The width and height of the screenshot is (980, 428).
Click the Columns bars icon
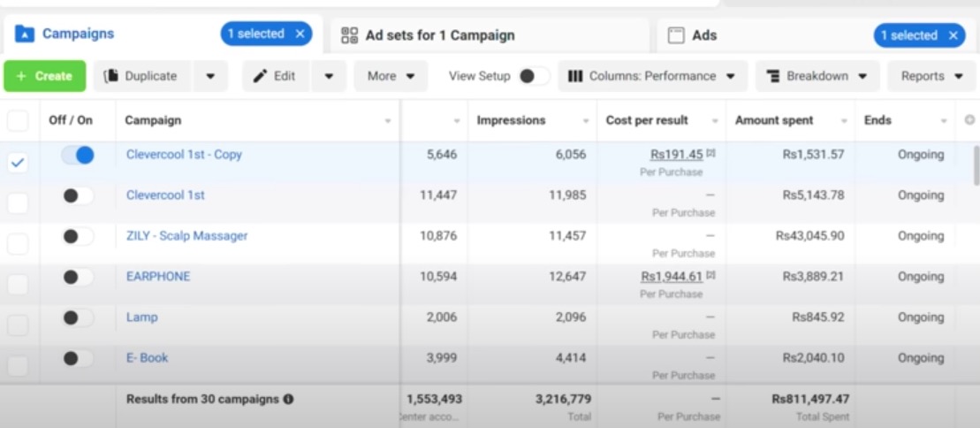[x=575, y=76]
